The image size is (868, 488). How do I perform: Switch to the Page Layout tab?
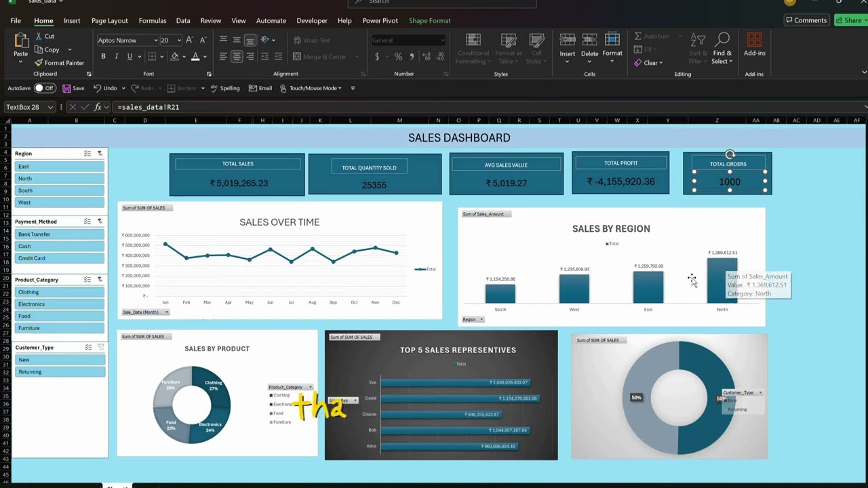(110, 21)
